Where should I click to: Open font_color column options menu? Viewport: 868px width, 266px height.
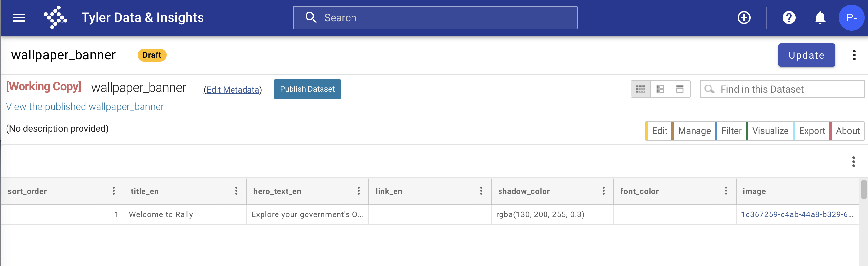click(726, 191)
